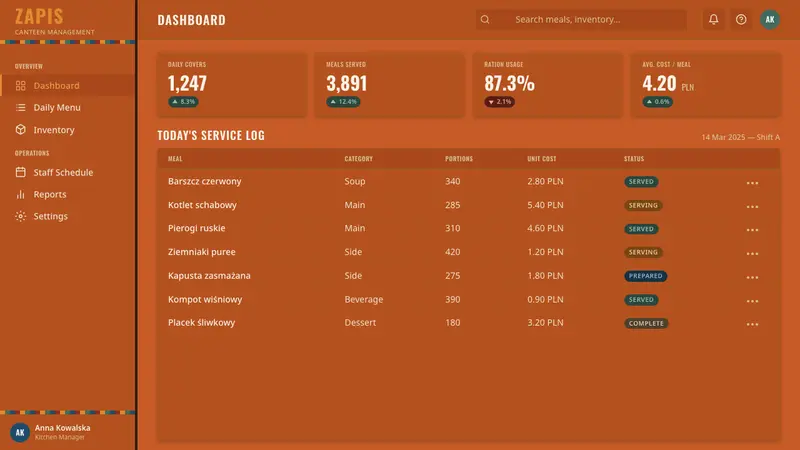Open Staff Schedule section
The height and width of the screenshot is (450, 800).
(x=67, y=172)
